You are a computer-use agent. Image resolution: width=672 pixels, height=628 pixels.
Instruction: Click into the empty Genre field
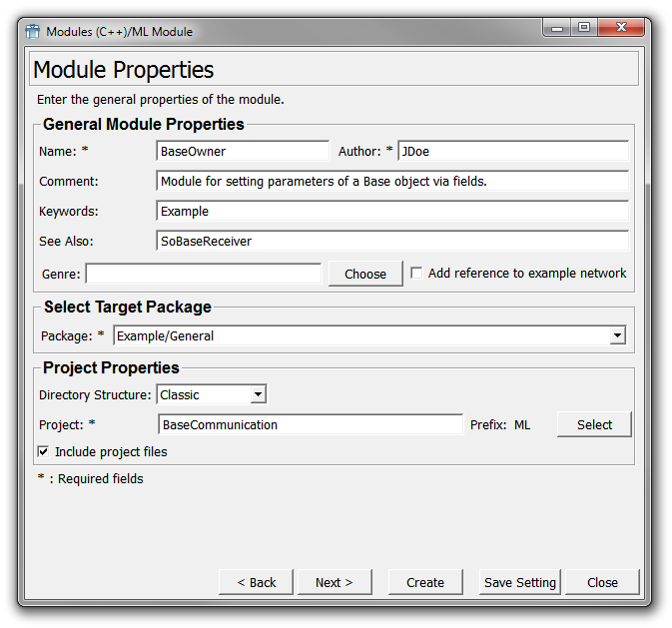point(204,274)
